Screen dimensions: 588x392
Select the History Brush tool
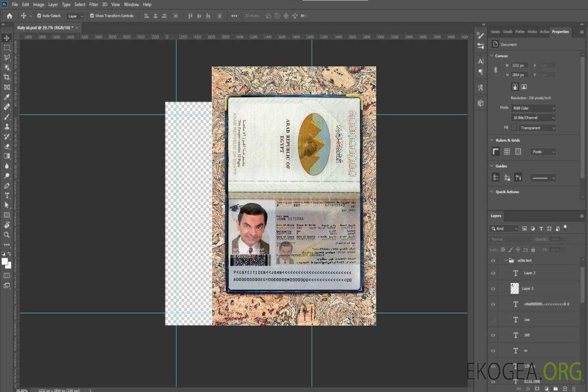[7, 137]
